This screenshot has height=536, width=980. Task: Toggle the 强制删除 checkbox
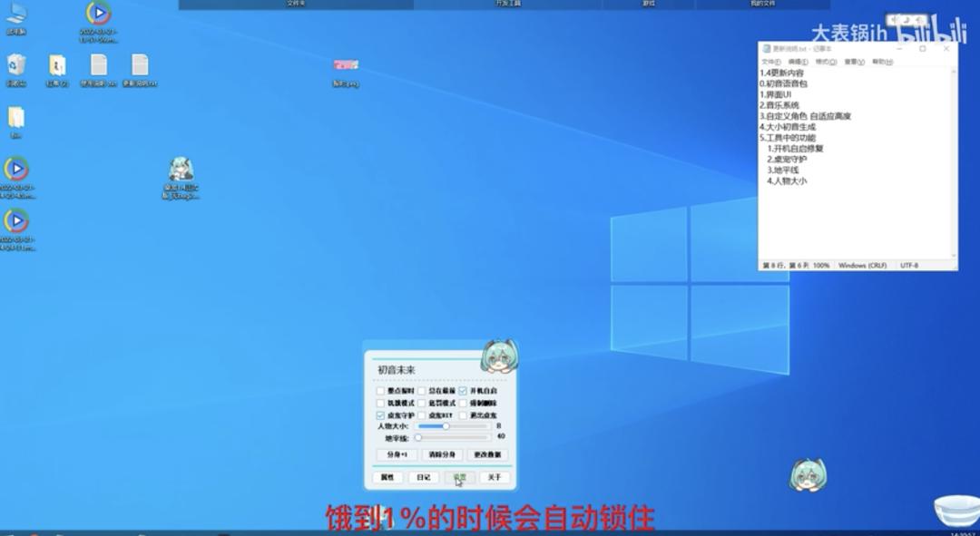(463, 403)
